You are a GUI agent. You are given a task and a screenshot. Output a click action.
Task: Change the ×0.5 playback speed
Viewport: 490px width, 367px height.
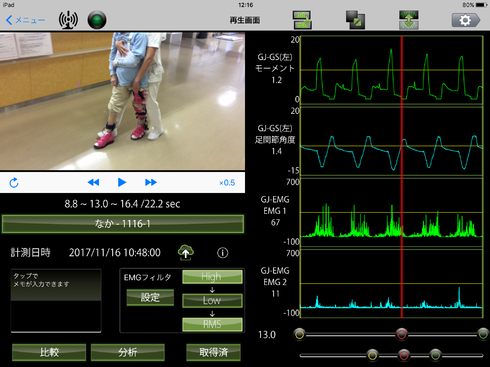point(227,183)
